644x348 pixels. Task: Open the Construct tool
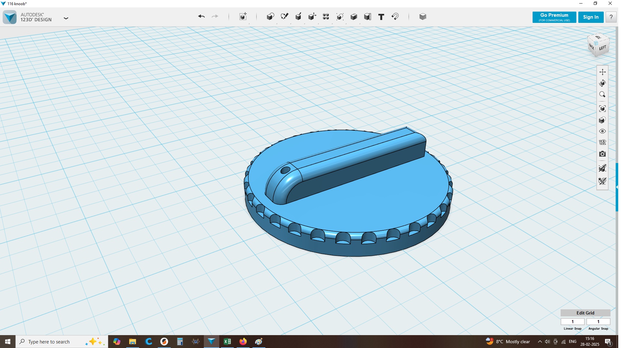pyautogui.click(x=298, y=16)
